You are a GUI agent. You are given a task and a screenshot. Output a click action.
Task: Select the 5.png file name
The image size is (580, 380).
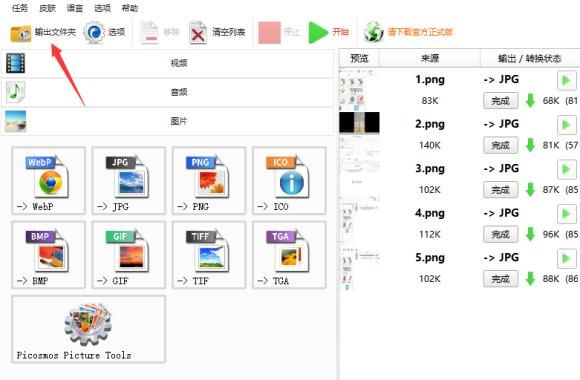(x=430, y=258)
